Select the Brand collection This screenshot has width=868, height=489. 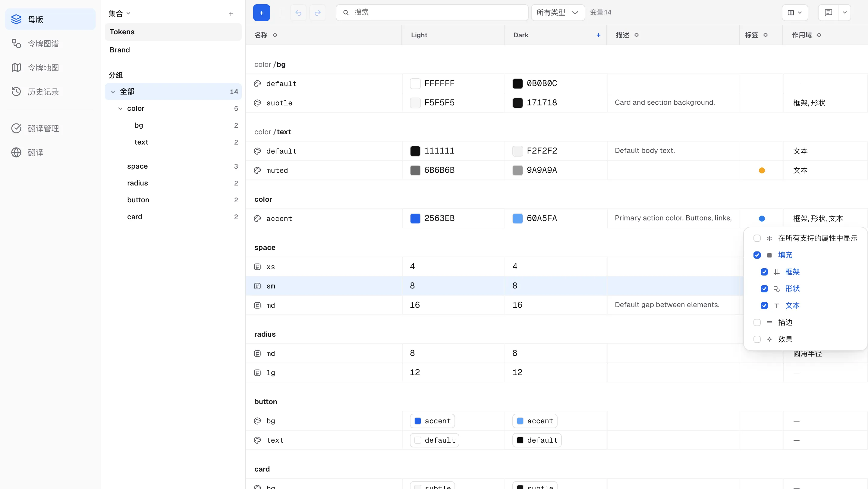point(173,50)
